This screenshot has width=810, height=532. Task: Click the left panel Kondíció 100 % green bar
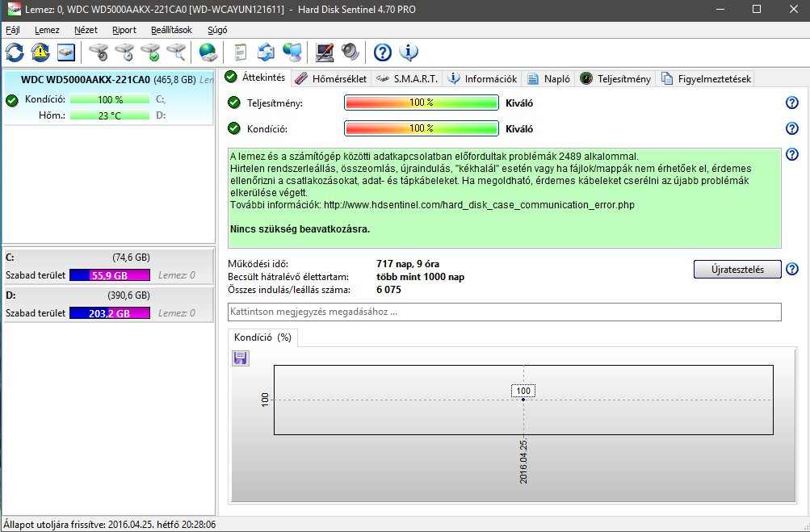click(110, 99)
